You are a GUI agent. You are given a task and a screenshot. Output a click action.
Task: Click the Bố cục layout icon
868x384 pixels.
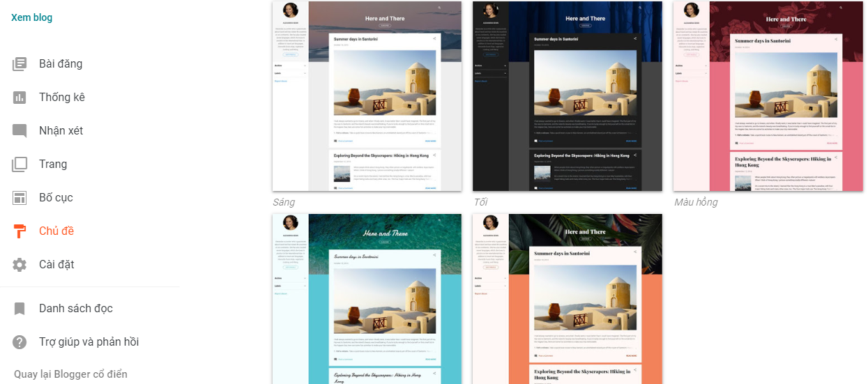coord(20,198)
